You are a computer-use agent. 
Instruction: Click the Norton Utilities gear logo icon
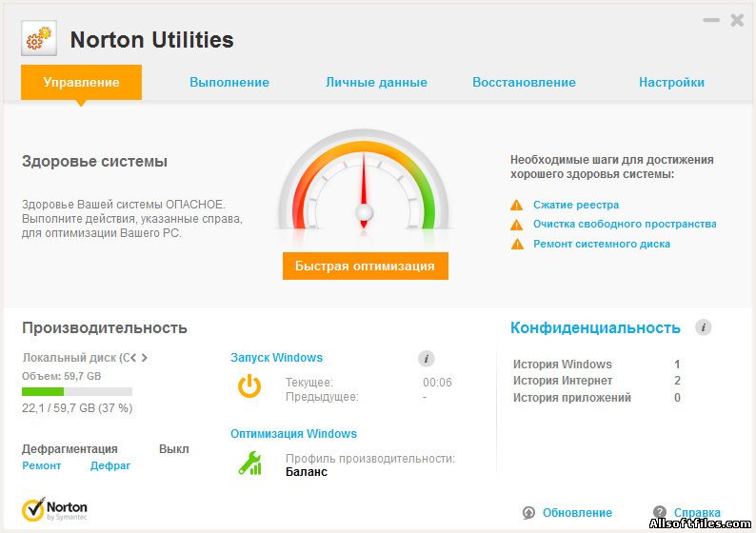coord(38,39)
